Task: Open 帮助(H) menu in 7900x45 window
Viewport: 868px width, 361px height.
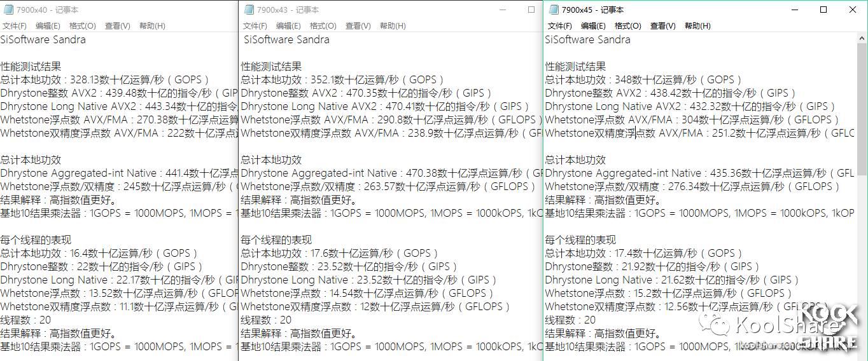Action: tap(697, 26)
